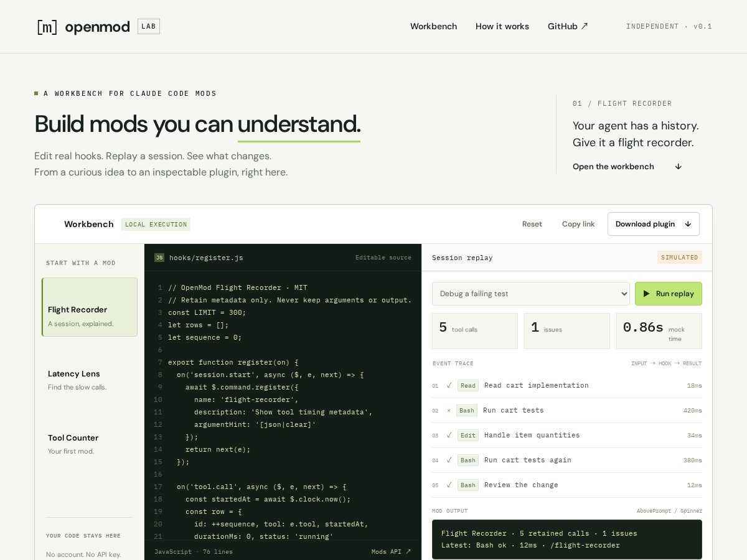Click the checkmark on Review the change row
Viewport: 747px width, 560px height.
449,485
